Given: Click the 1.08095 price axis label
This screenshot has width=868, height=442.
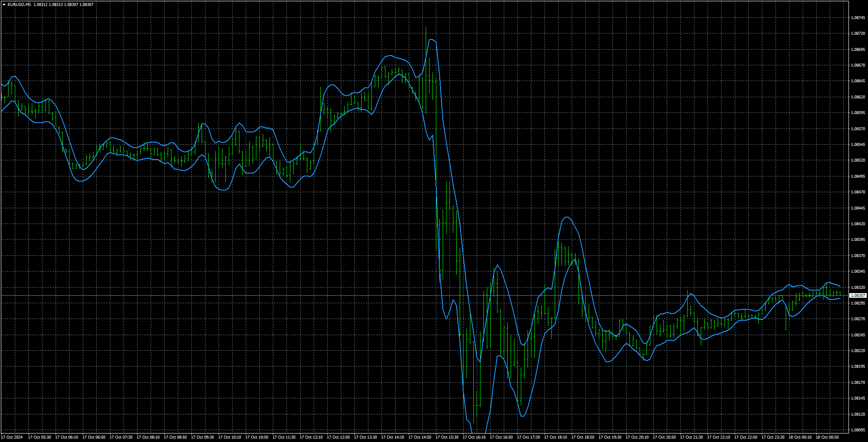Looking at the screenshot, I should (x=858, y=430).
